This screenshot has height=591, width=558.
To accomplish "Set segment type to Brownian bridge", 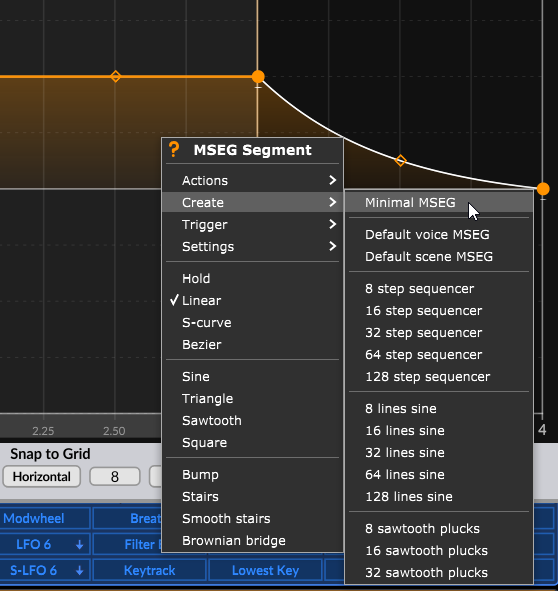I will [x=252, y=540].
